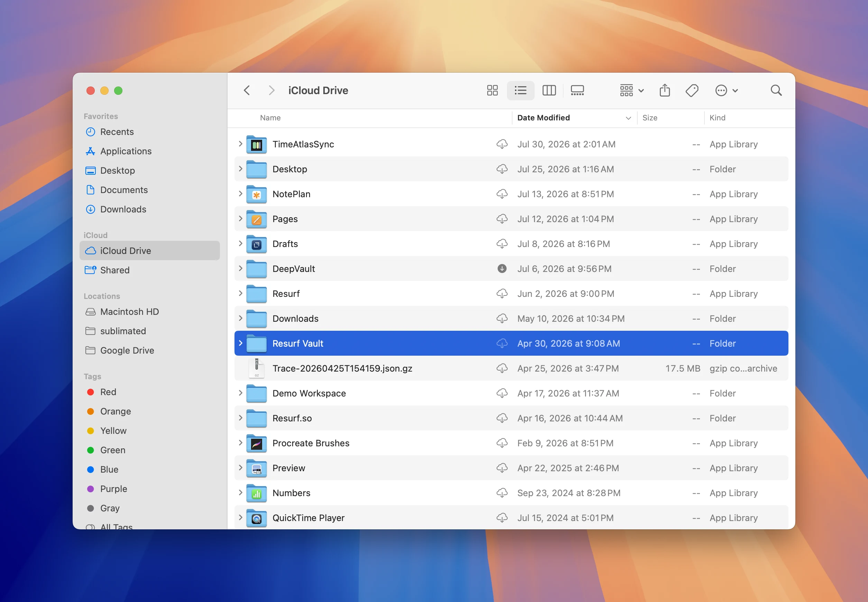Open Recents in the sidebar
This screenshot has width=868, height=602.
149,131
